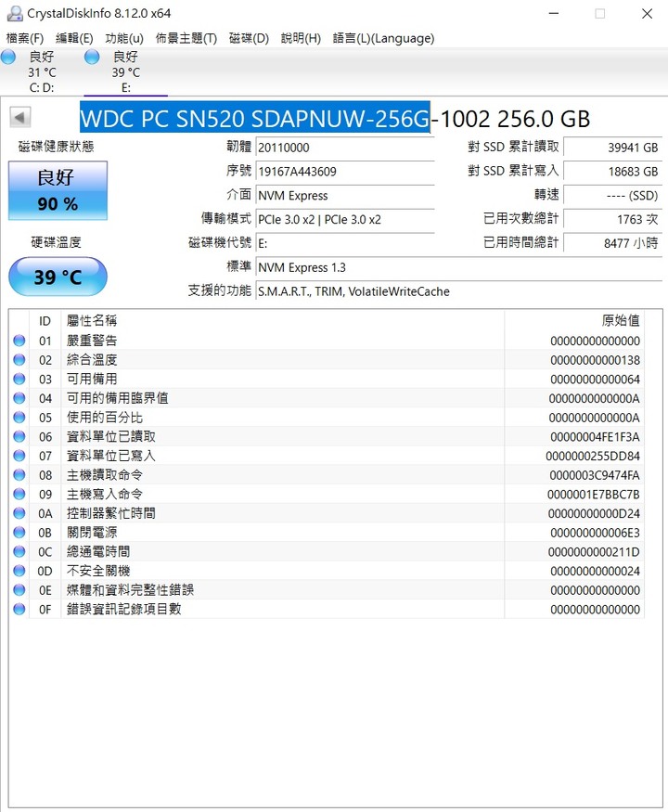Click the standard field NVM Express 1.3
Screen dimensions: 668x812
tap(459, 267)
